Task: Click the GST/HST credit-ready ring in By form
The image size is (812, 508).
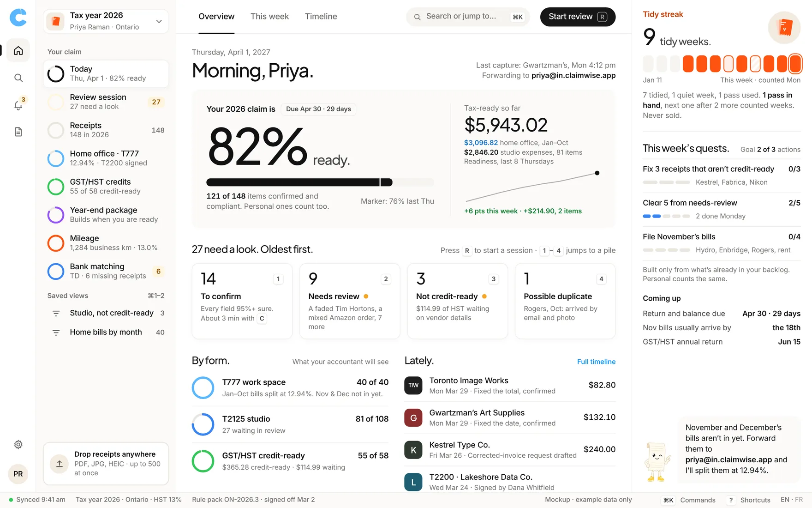Action: tap(203, 461)
